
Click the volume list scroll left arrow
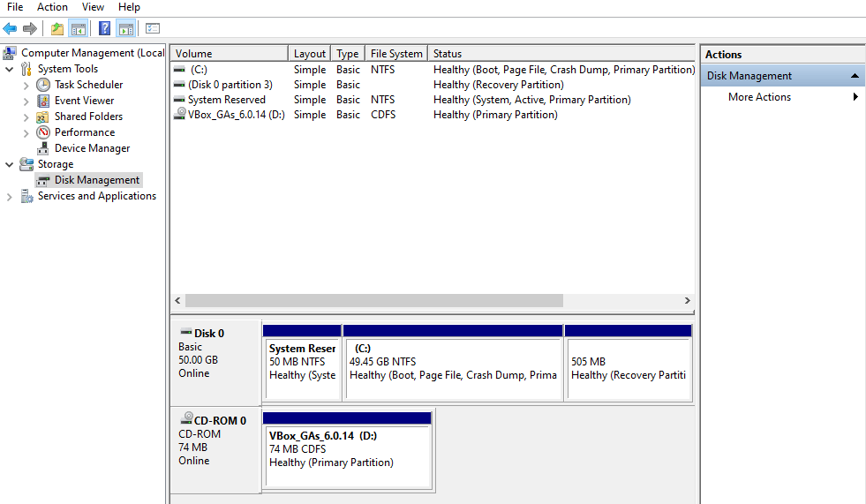177,300
